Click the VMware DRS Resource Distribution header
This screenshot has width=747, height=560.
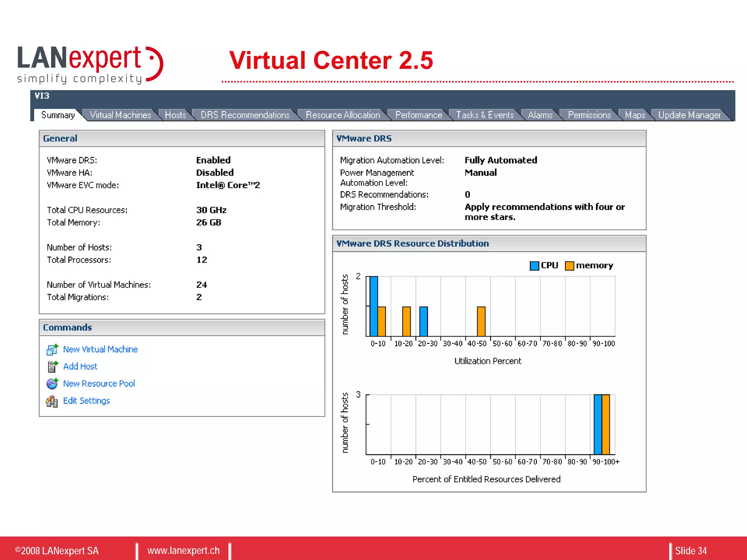[x=489, y=244]
